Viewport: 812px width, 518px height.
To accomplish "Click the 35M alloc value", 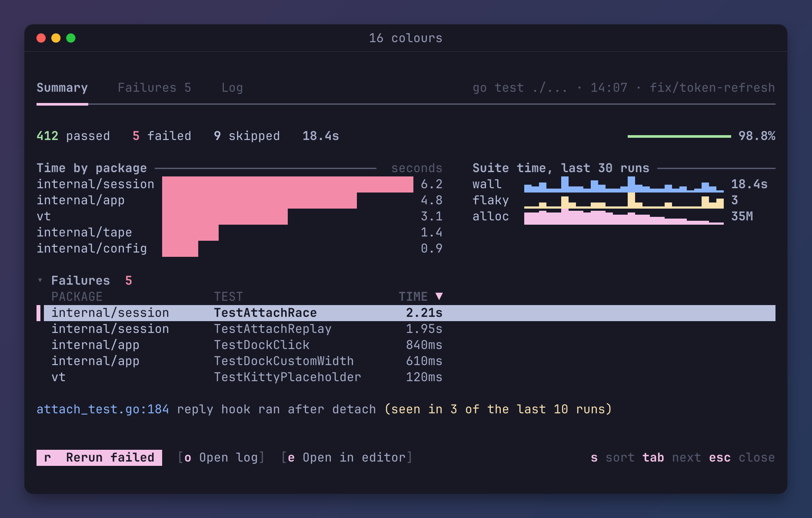I will click(x=742, y=216).
